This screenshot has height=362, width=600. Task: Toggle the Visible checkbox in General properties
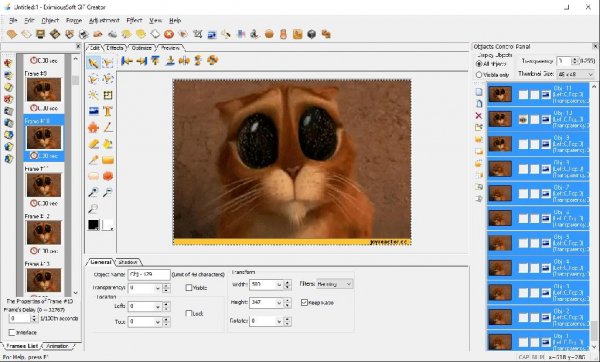[189, 287]
